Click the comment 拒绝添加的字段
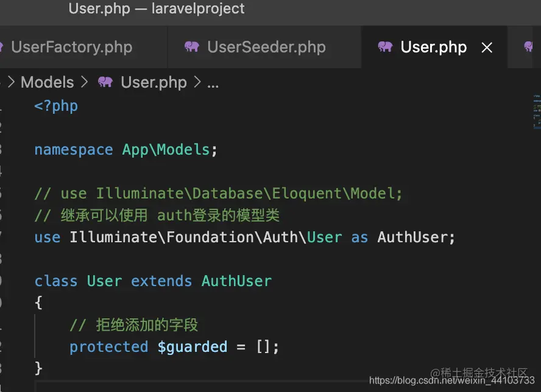Image resolution: width=541 pixels, height=392 pixels. (x=134, y=325)
